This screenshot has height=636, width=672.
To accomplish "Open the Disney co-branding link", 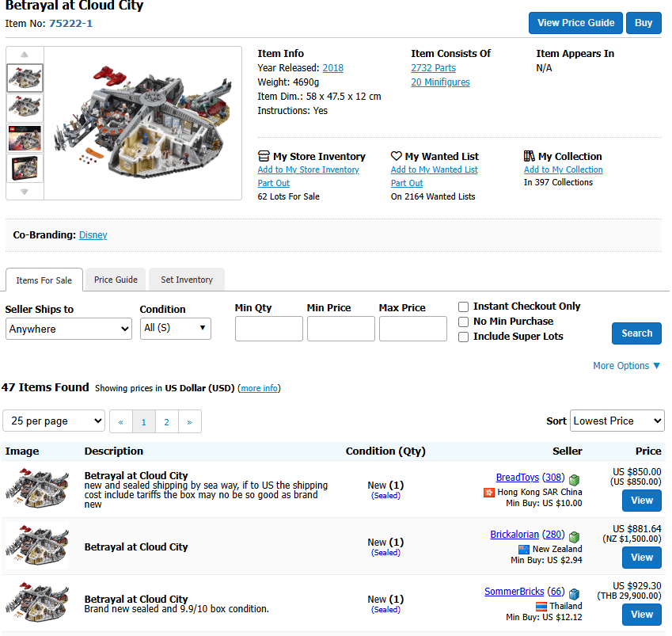I will click(x=93, y=235).
